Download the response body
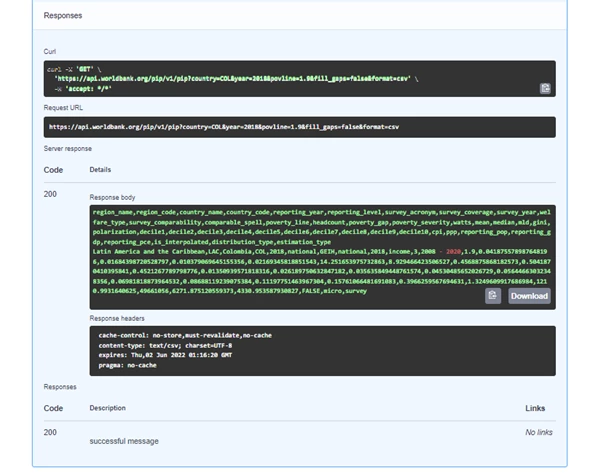 (x=529, y=296)
